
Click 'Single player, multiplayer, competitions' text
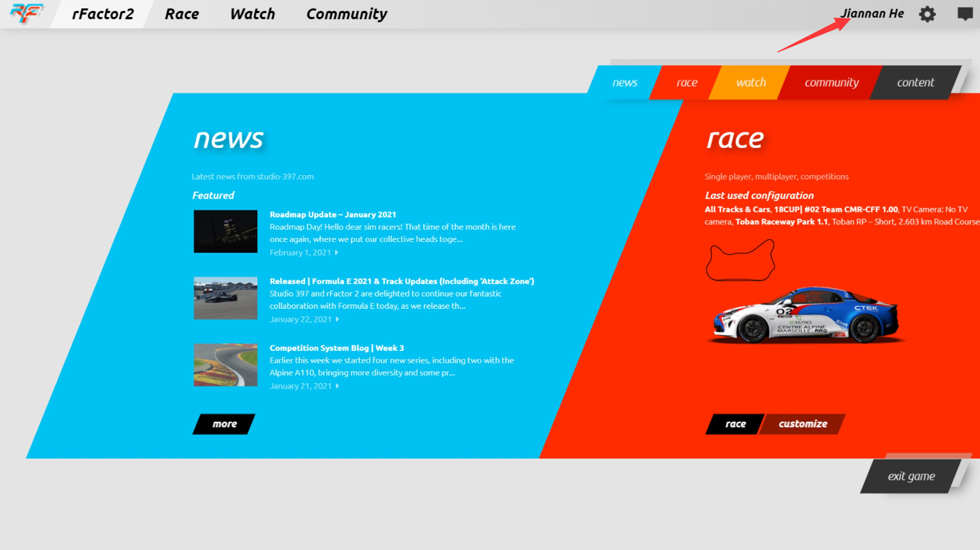776,177
